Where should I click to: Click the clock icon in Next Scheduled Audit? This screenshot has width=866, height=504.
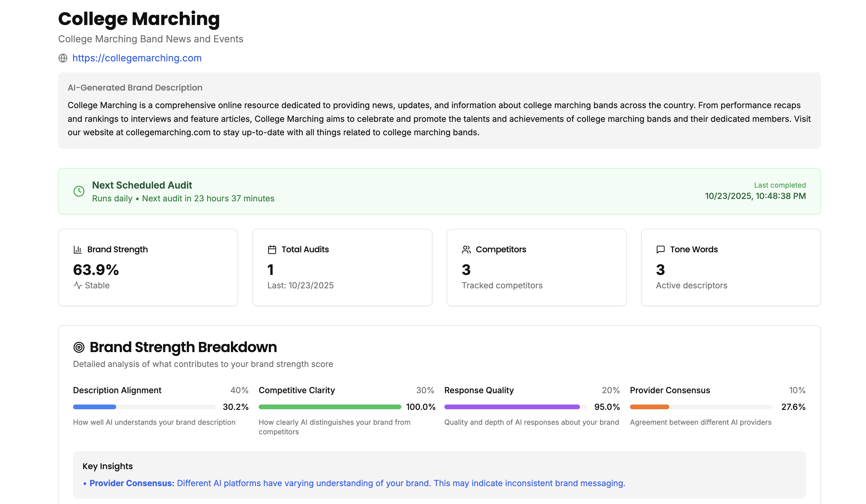tap(79, 191)
